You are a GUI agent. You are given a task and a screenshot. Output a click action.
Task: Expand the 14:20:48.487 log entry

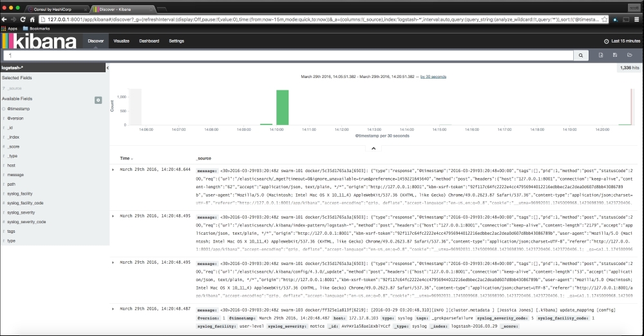pyautogui.click(x=114, y=309)
